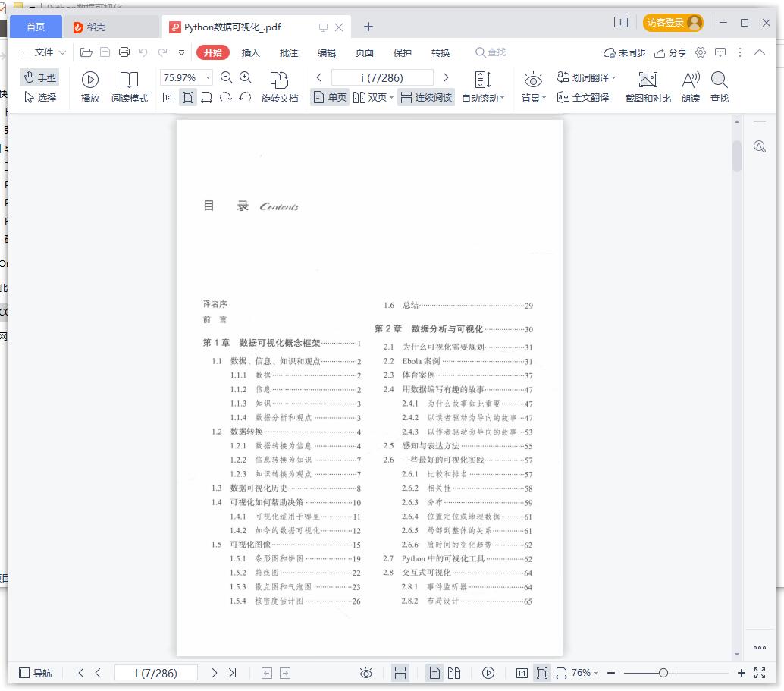This screenshot has width=784, height=691.
Task: Collapse the ribbon with the up chevron
Action: click(x=760, y=52)
